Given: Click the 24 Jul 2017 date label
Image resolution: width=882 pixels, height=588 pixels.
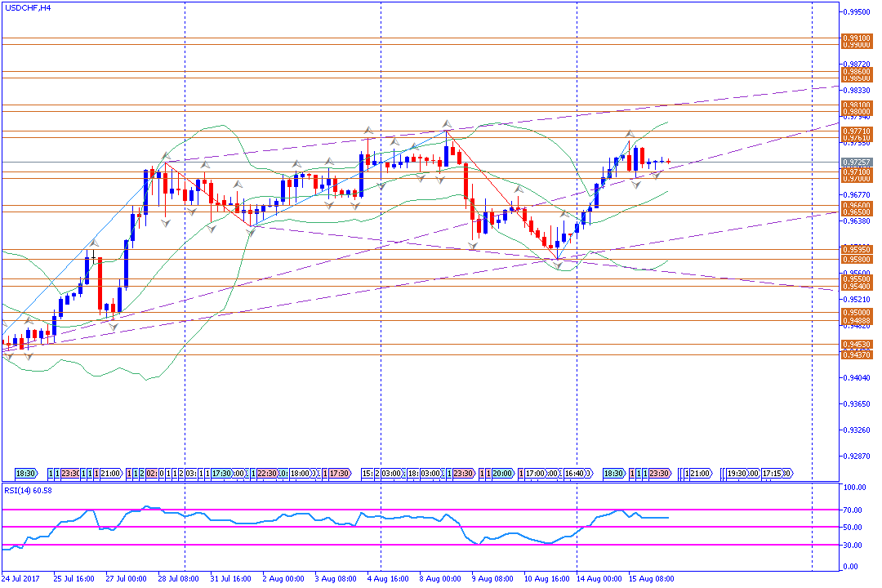Looking at the screenshot, I should click(20, 579).
